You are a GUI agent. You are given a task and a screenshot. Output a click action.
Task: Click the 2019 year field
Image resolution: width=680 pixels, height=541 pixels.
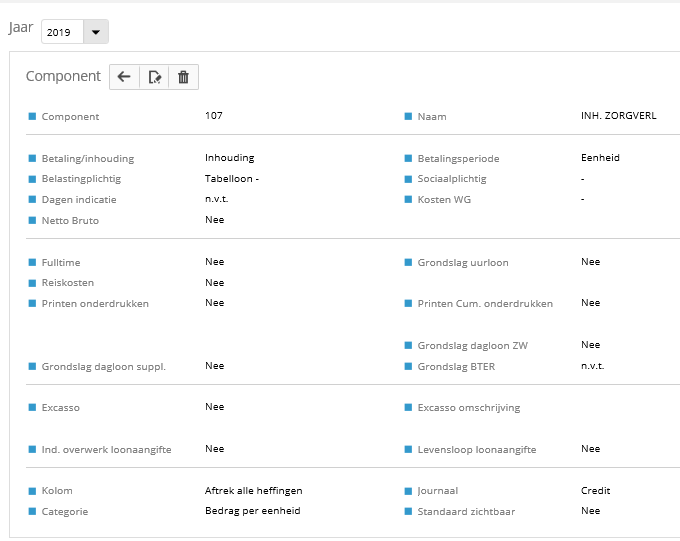[61, 33]
